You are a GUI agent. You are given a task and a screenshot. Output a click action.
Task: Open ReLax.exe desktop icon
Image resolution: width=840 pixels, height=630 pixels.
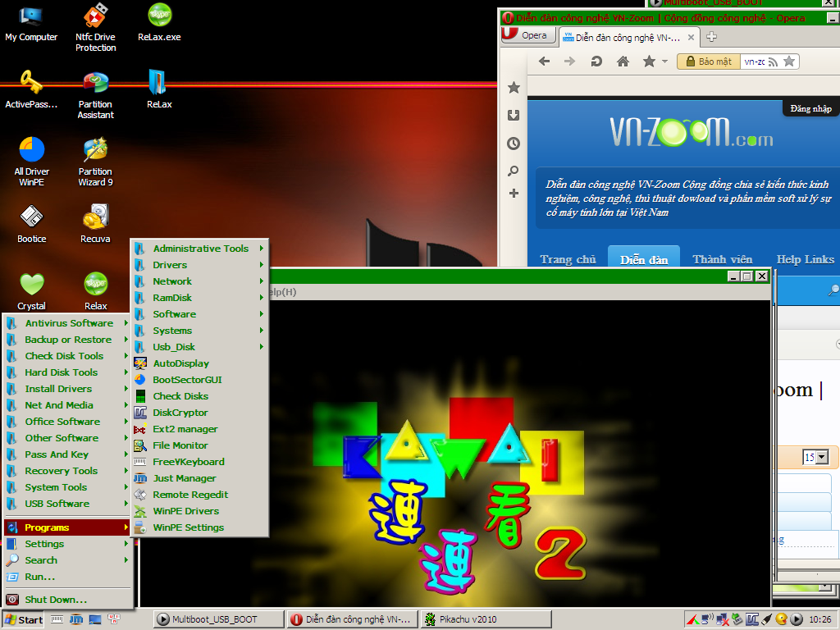(159, 23)
